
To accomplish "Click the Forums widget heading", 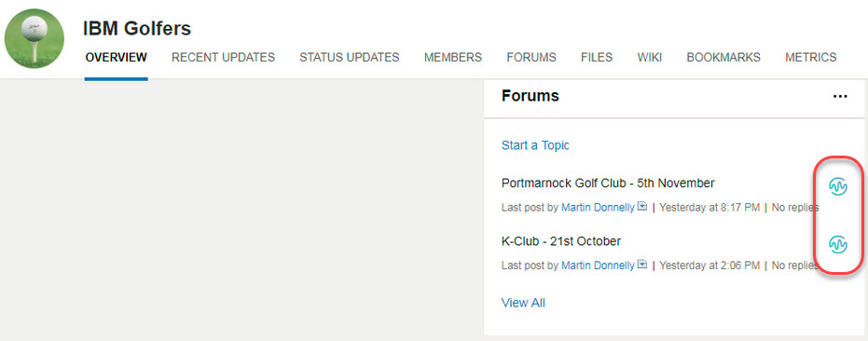I will click(x=530, y=96).
